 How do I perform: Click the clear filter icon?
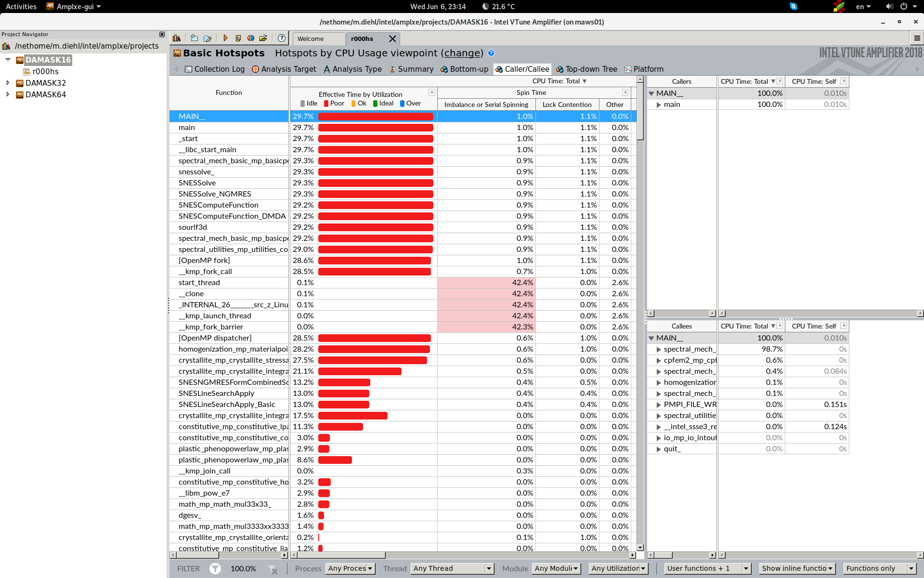tap(273, 569)
